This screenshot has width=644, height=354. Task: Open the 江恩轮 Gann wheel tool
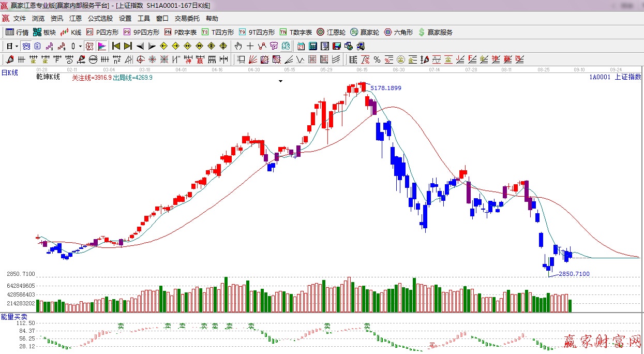point(331,32)
